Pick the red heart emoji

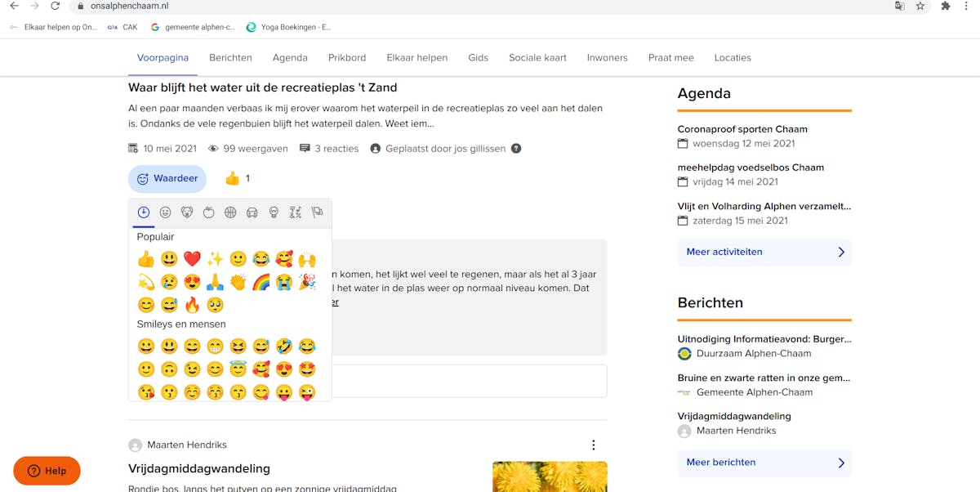192,259
